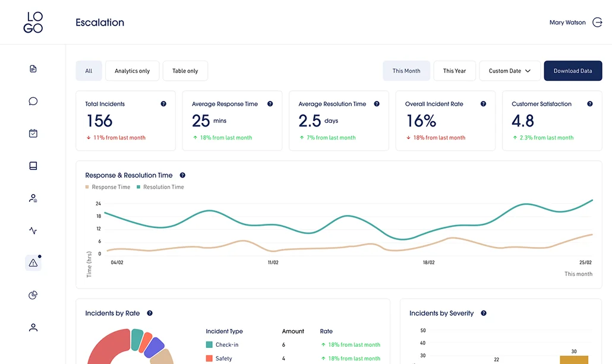
Task: Show info for Customer Satisfaction card
Action: [x=589, y=104]
